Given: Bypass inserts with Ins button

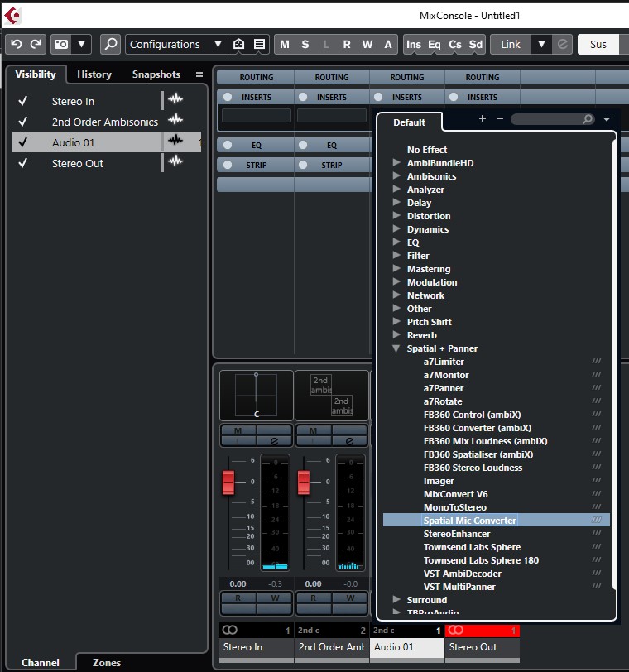Looking at the screenshot, I should click(x=414, y=45).
